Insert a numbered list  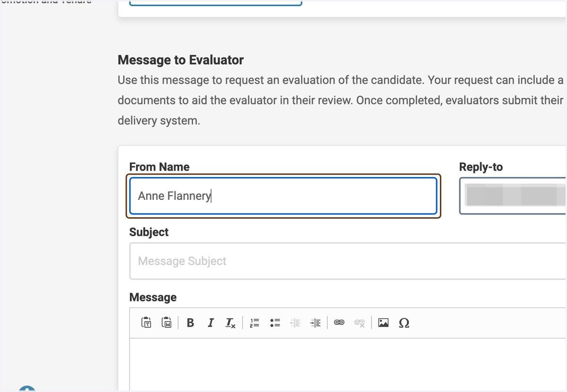click(x=255, y=323)
